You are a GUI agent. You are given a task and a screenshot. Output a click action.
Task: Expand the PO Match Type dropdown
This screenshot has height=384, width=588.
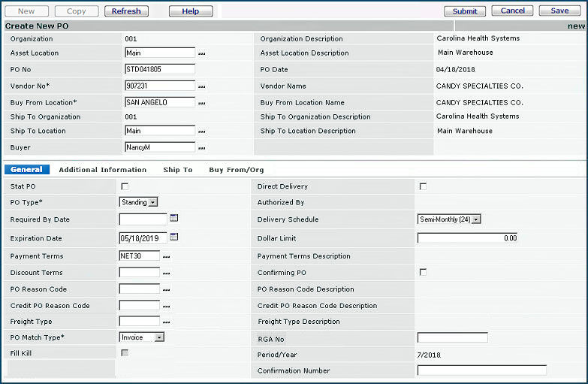[158, 337]
